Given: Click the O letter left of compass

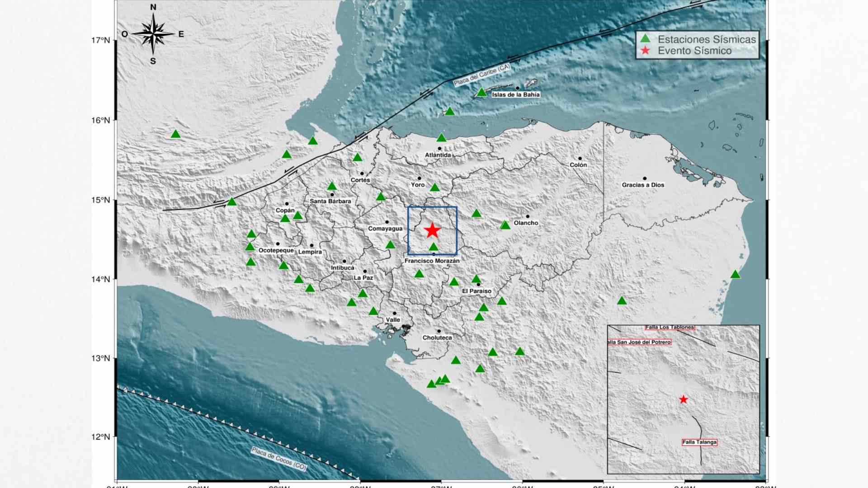Looking at the screenshot, I should pos(125,34).
